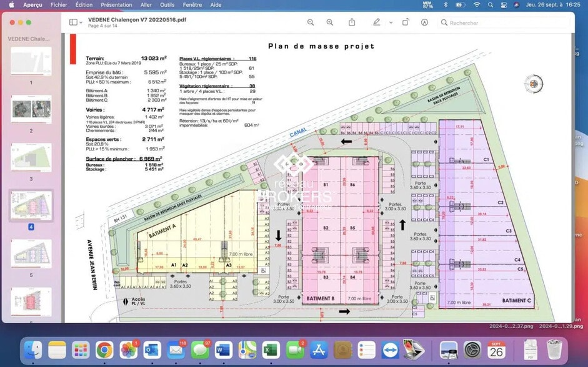Open the Présentation menu
This screenshot has height=367, width=588.
tap(116, 4)
